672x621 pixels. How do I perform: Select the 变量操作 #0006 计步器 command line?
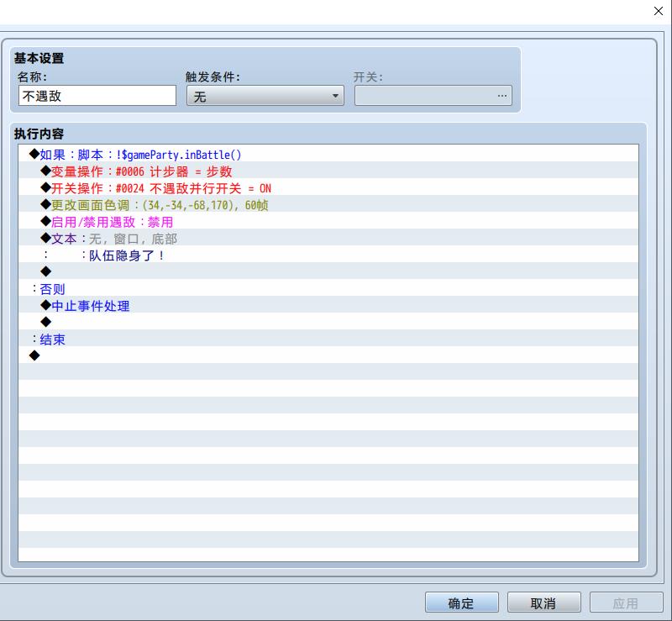(x=328, y=171)
